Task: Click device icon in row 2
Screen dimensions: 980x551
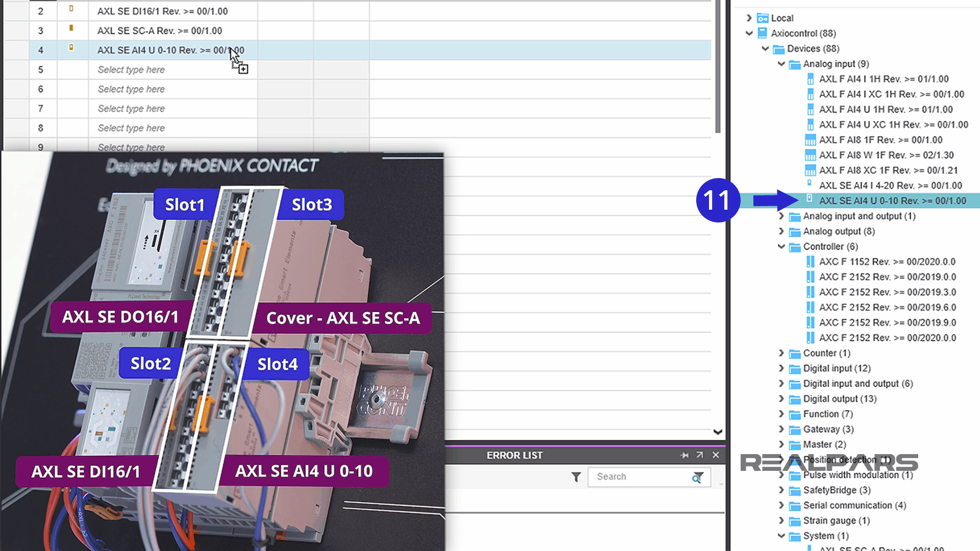Action: coord(71,9)
